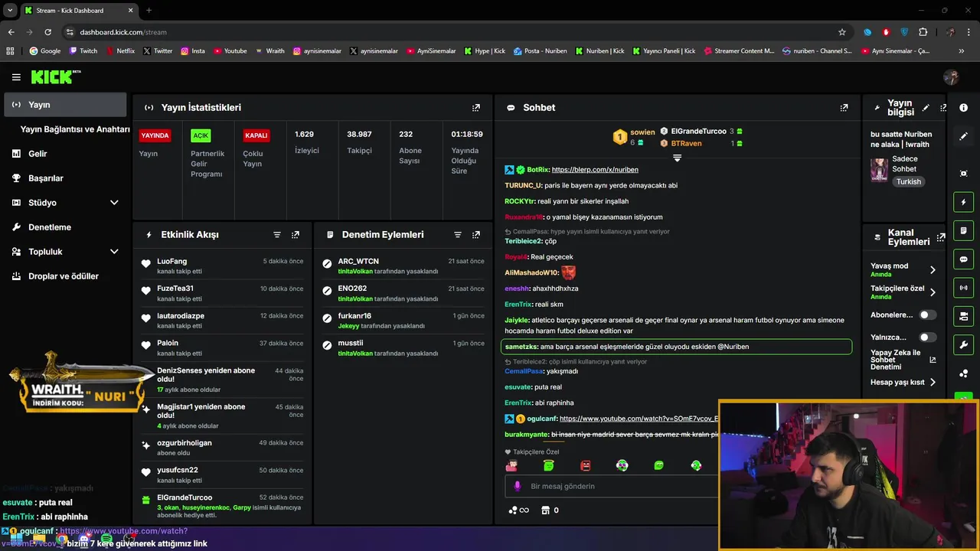Insert the pink character emote
Viewport: 980px width, 551px height.
pos(511,465)
